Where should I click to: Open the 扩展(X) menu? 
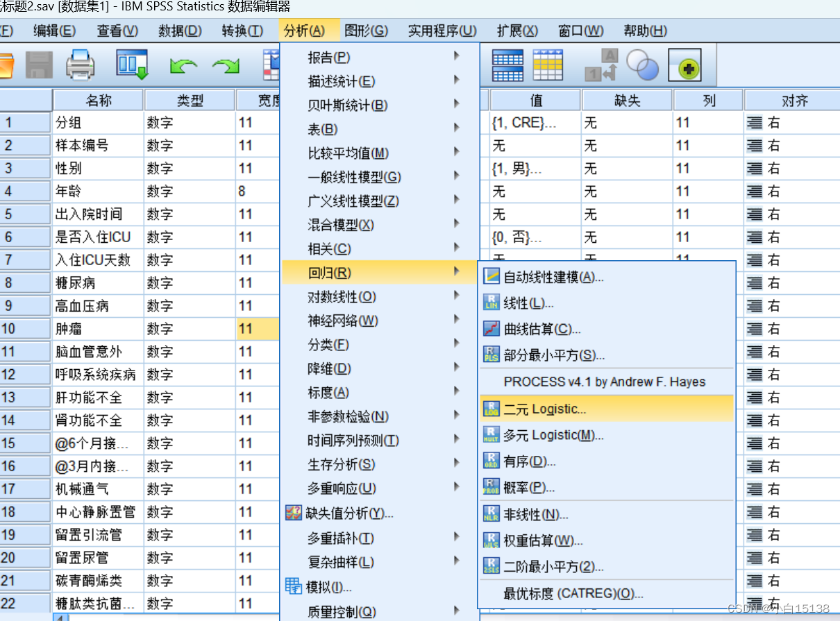pyautogui.click(x=517, y=31)
